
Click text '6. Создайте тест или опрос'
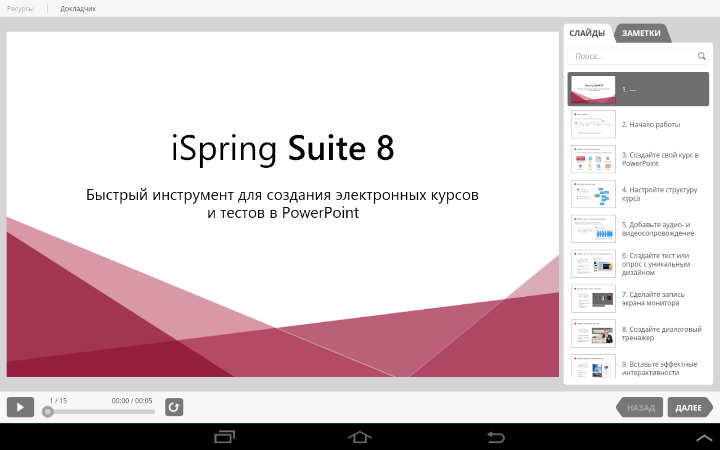[656, 264]
